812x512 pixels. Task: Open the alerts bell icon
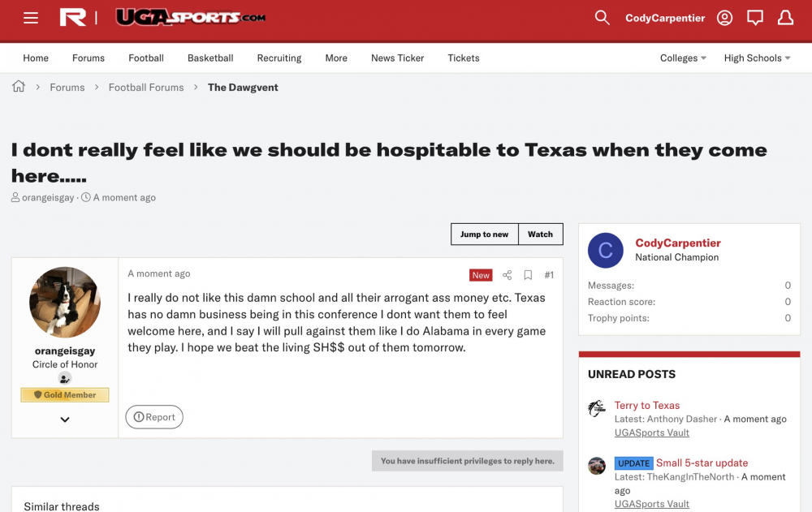785,18
